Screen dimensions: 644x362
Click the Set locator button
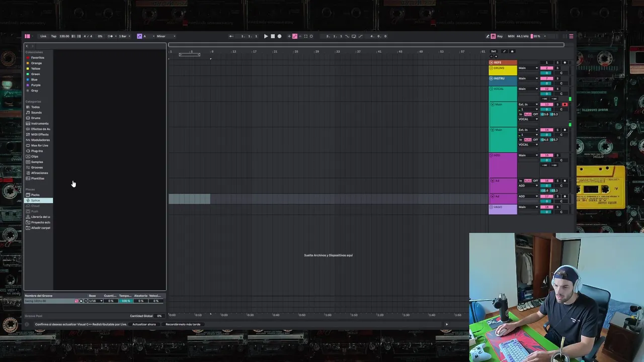pos(494,51)
